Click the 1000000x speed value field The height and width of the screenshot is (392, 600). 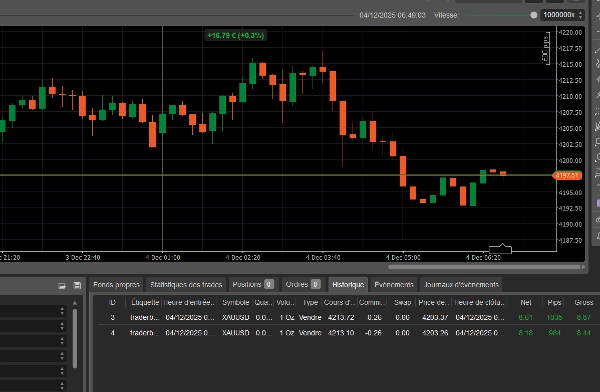coord(559,15)
